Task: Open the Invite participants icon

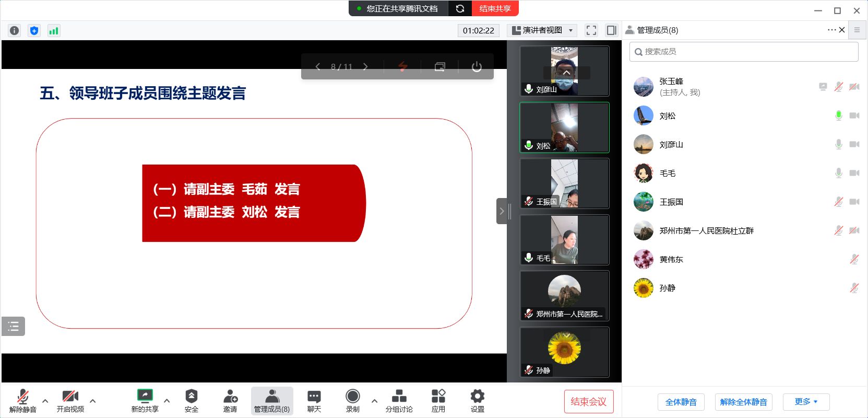Action: 230,401
